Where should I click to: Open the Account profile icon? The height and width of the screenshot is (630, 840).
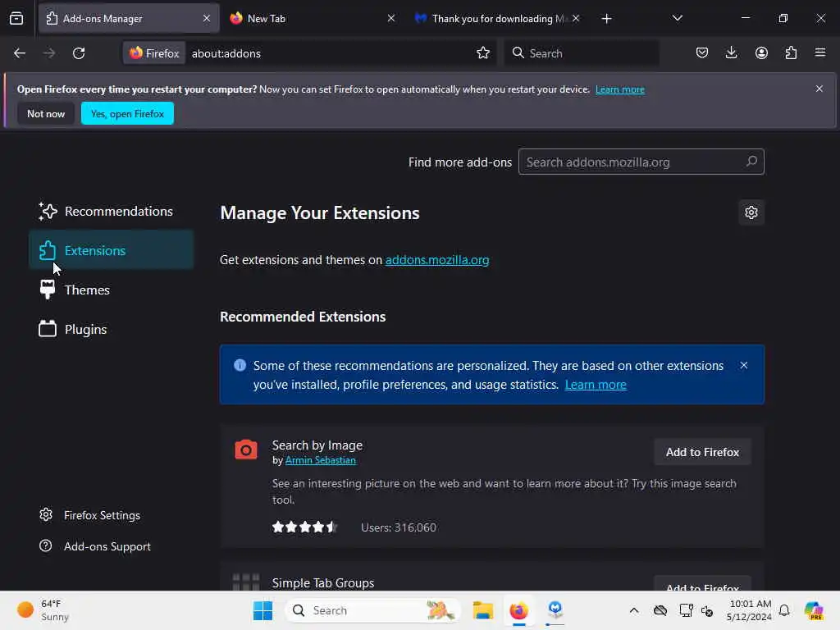[761, 52]
